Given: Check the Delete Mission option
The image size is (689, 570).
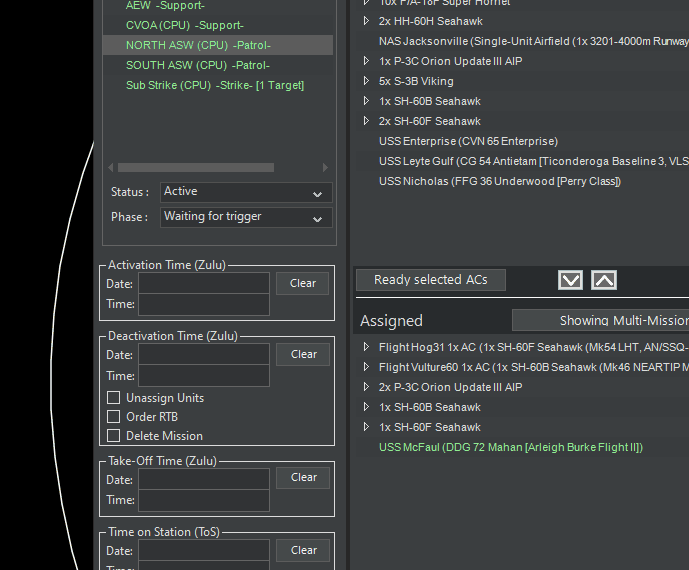Looking at the screenshot, I should (x=114, y=436).
